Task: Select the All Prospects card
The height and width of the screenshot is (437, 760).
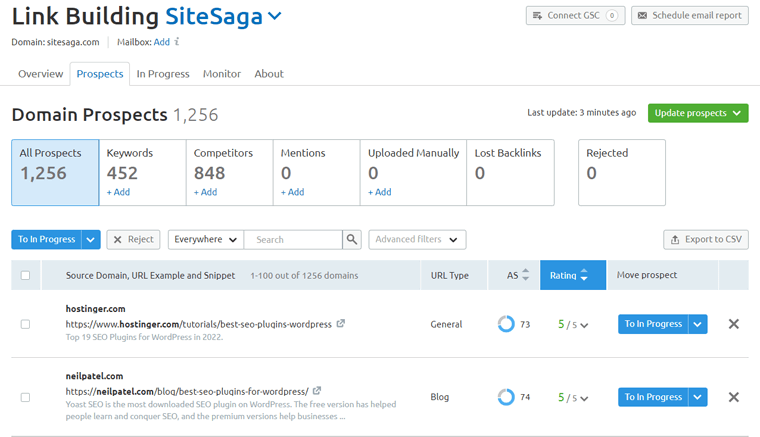Action: (55, 172)
